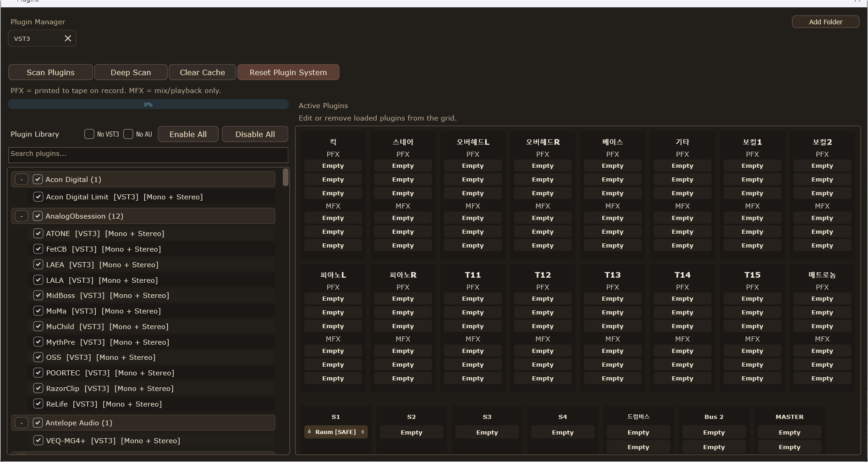Select the VEQ-MG4+ [VST3] row text
The height and width of the screenshot is (462, 868).
coord(113,440)
